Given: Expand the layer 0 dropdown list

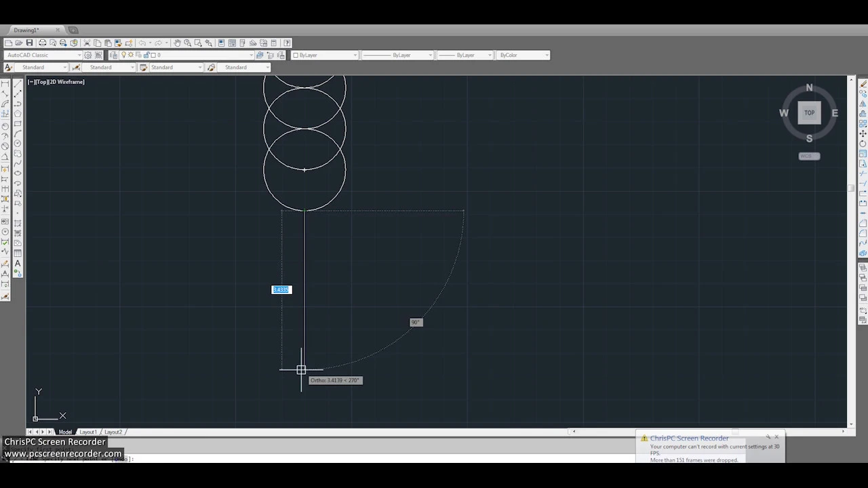Looking at the screenshot, I should [251, 55].
